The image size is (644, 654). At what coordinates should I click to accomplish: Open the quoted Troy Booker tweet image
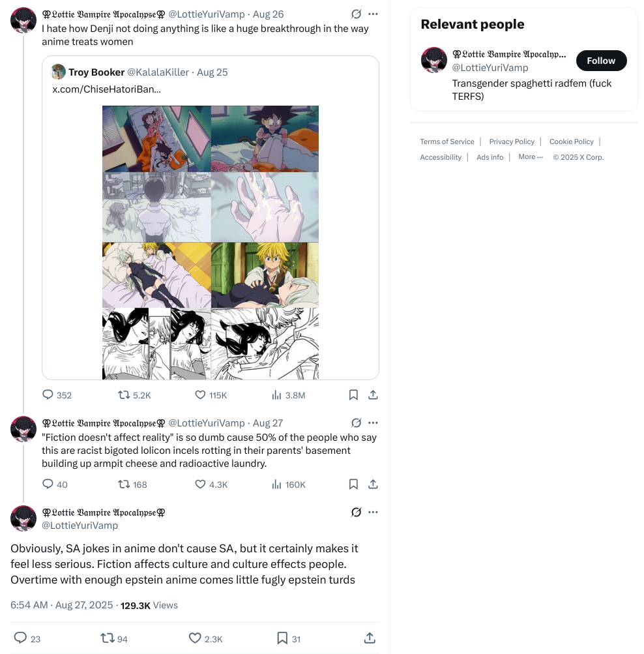tap(211, 243)
